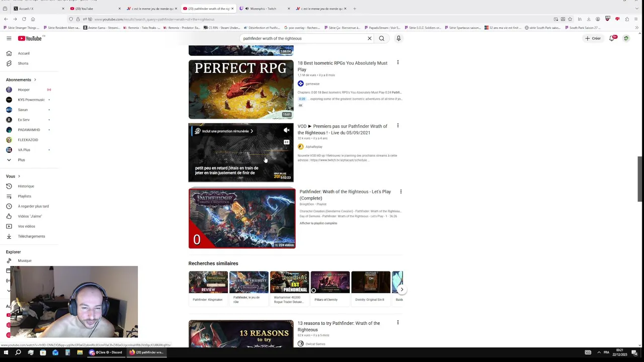This screenshot has height=362, width=644.
Task: Switch to the Morenphis - Twitch tab
Action: pos(264,9)
